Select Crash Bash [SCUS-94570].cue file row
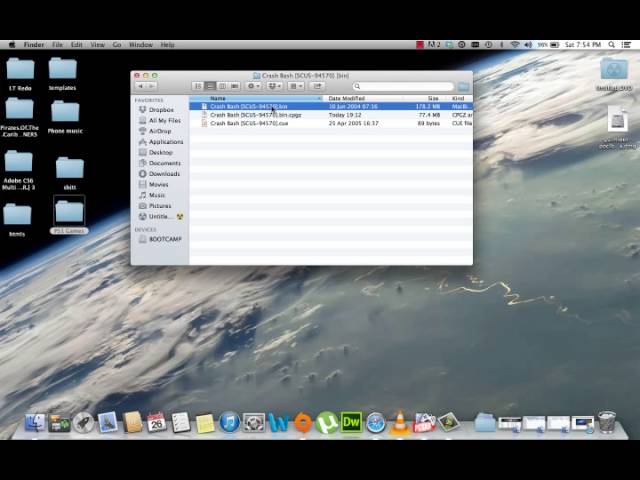The width and height of the screenshot is (640, 480). tap(331, 123)
